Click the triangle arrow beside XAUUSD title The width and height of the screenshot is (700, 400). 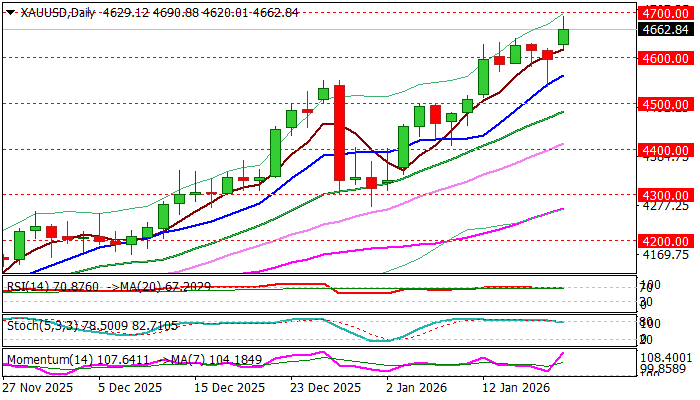click(x=7, y=11)
